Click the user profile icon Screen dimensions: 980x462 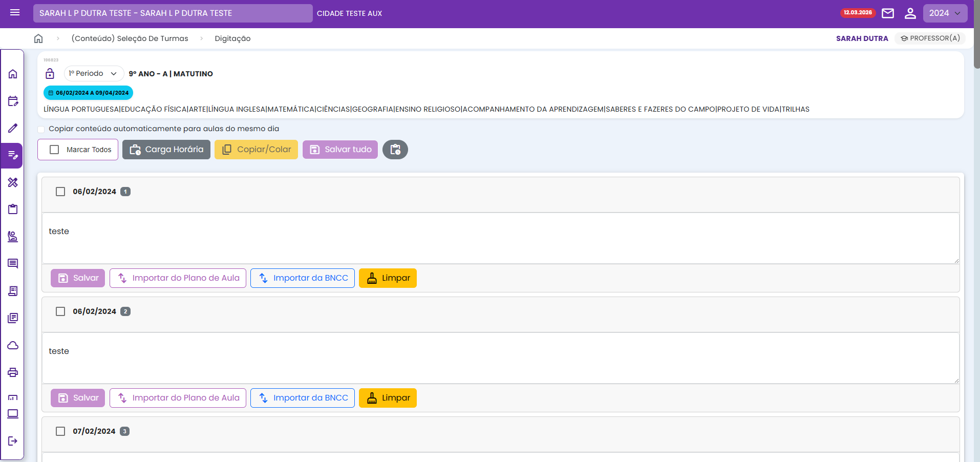910,13
